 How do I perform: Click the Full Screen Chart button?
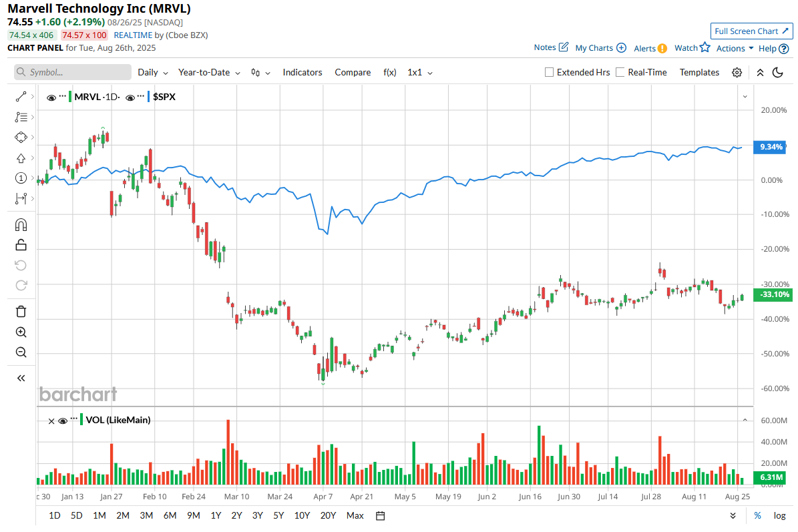(751, 31)
